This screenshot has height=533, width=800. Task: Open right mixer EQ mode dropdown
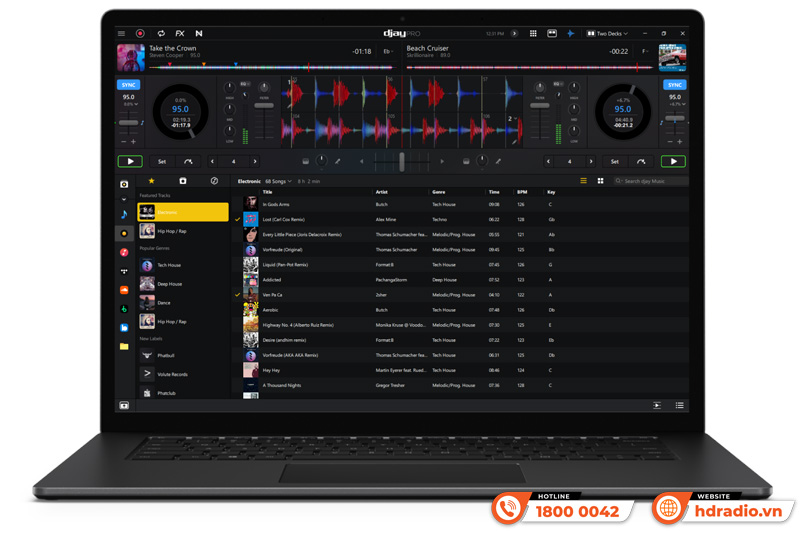[558, 84]
